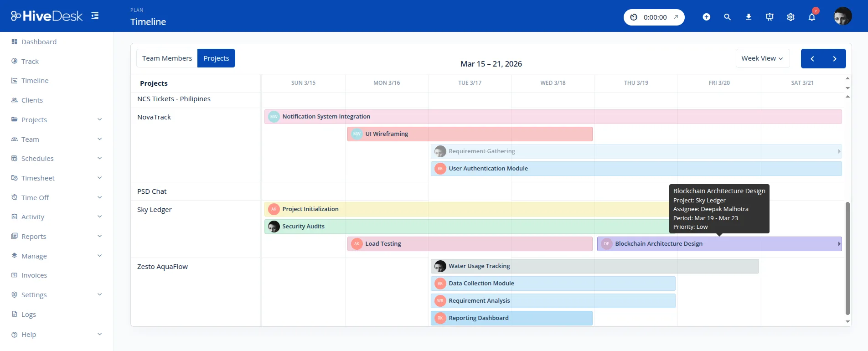Open the Requirement Gathering task bar

click(636, 151)
